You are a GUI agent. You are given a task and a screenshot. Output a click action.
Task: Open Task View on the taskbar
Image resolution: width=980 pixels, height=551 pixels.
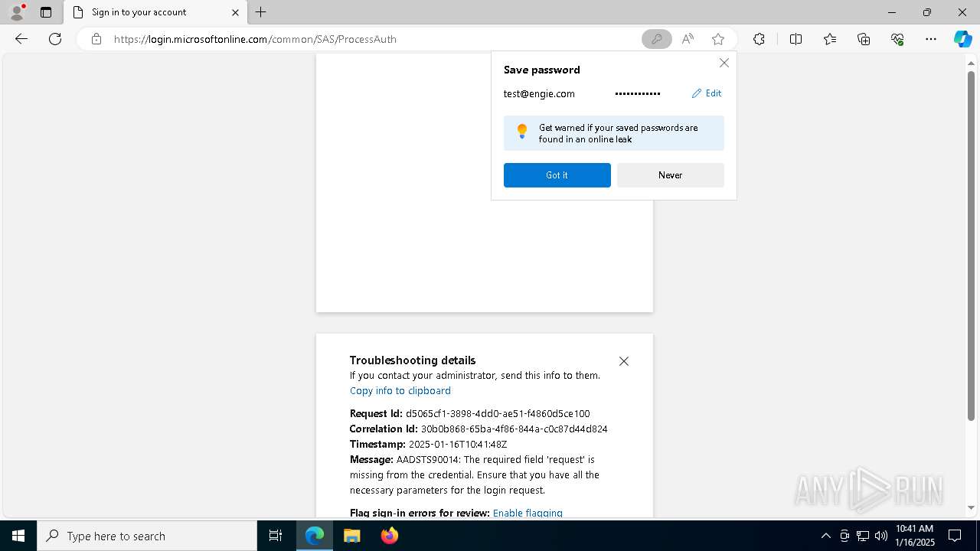[x=276, y=536]
